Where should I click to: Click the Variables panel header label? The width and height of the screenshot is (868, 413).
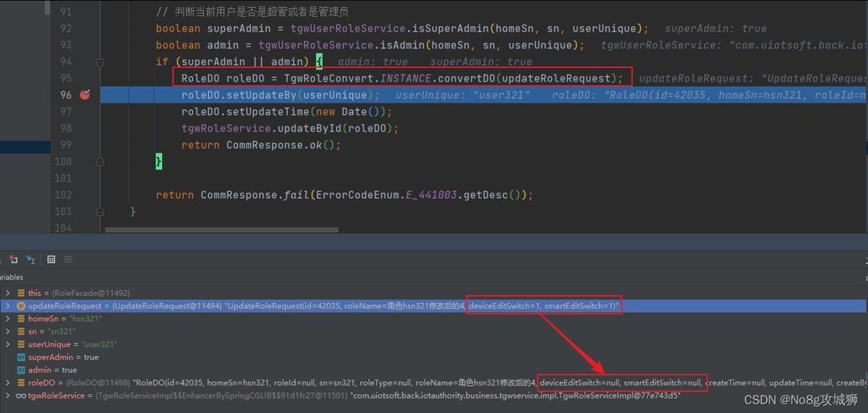[12, 277]
